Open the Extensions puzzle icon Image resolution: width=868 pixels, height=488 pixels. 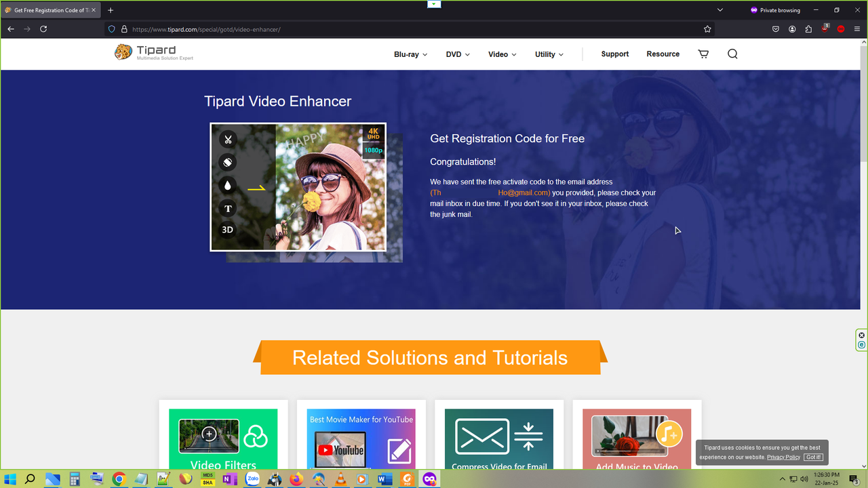tap(808, 29)
